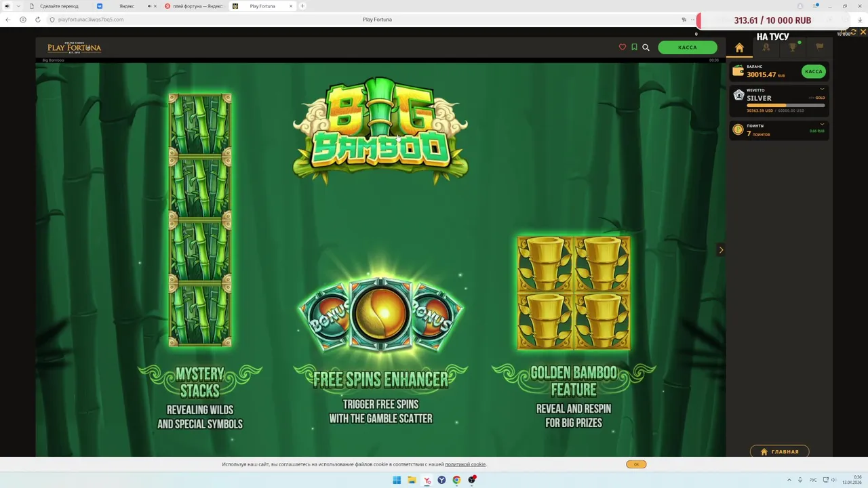Screen dimensions: 868x488
Task: Click the wallet balance icon
Action: point(738,71)
